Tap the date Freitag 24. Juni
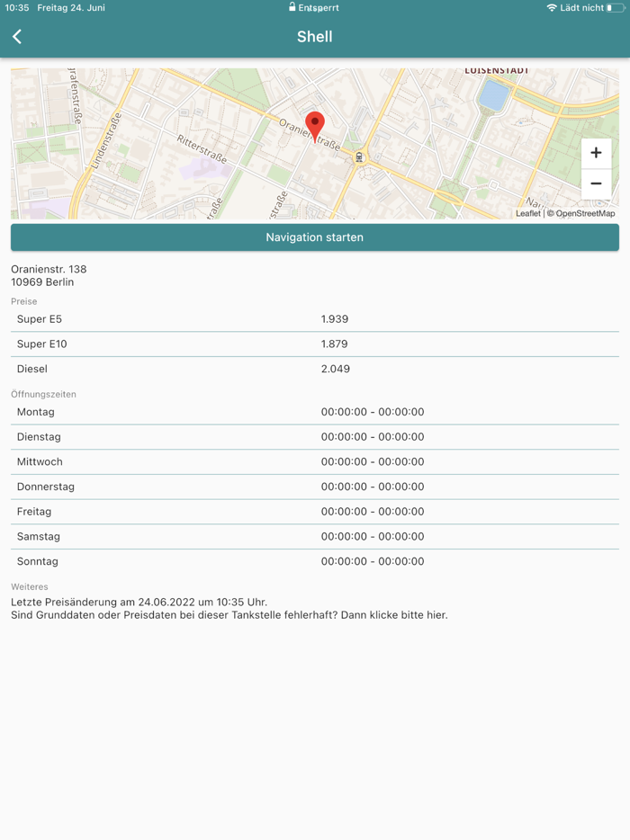The width and height of the screenshot is (630, 840). pos(71,7)
